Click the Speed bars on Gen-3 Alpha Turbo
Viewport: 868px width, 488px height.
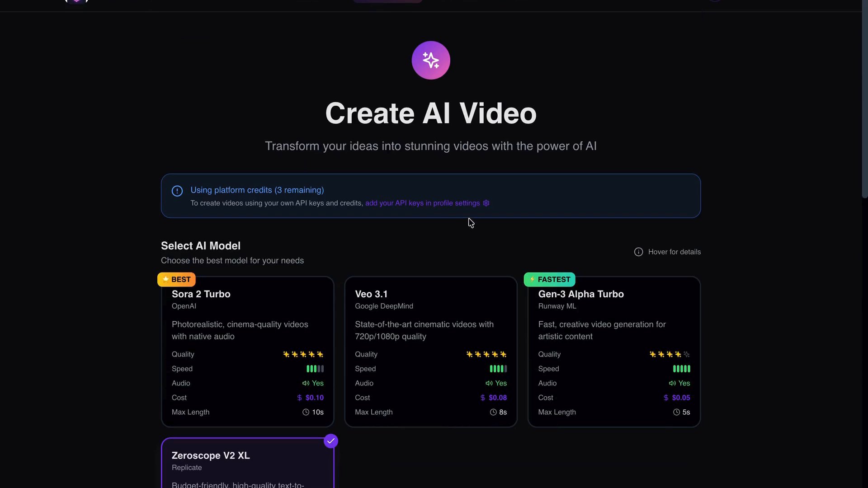click(x=681, y=369)
